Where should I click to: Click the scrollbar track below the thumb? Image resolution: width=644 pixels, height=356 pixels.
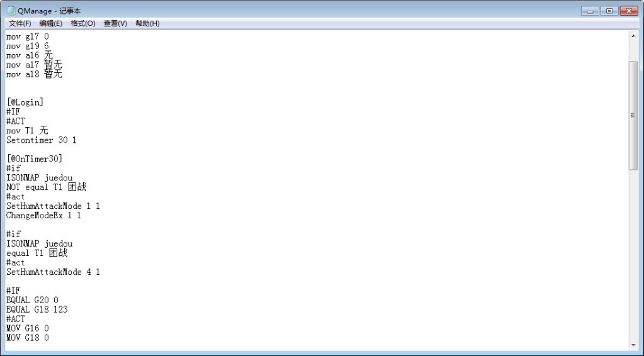click(x=633, y=252)
